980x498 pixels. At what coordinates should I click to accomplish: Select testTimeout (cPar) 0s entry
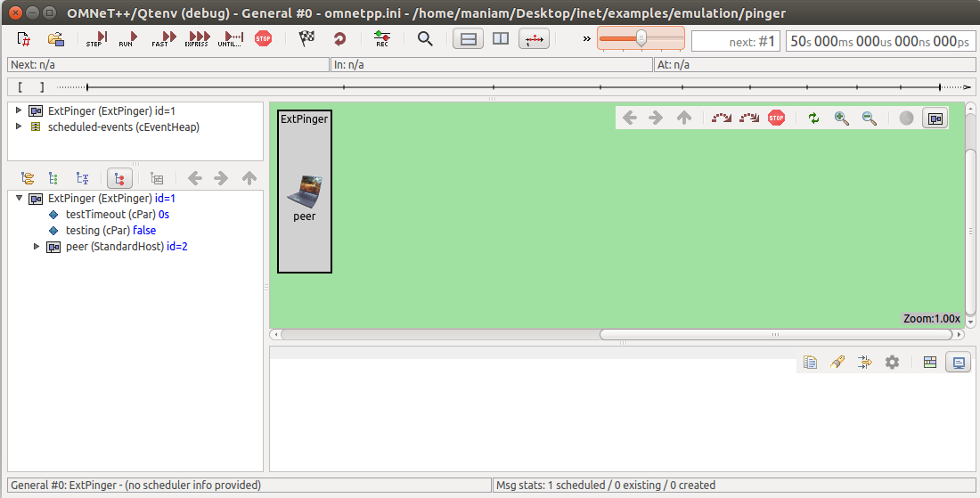[x=117, y=215]
